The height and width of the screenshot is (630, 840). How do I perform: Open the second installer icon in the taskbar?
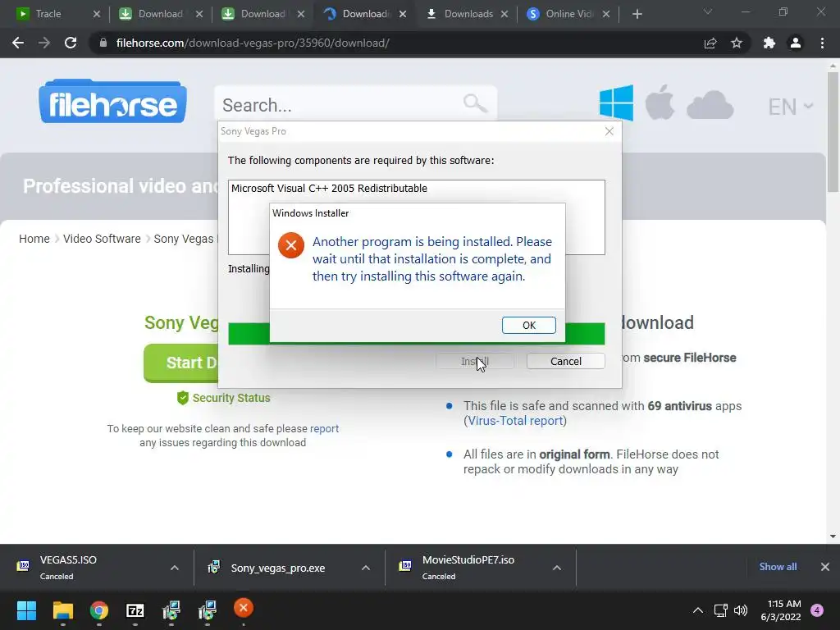tap(208, 610)
